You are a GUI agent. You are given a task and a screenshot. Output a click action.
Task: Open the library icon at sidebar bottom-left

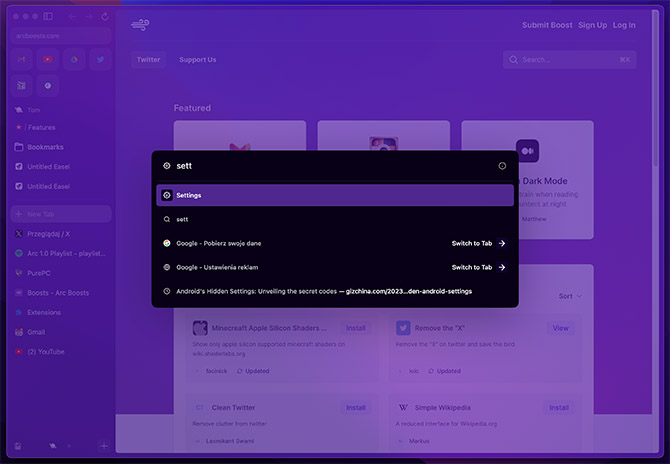pos(18,446)
